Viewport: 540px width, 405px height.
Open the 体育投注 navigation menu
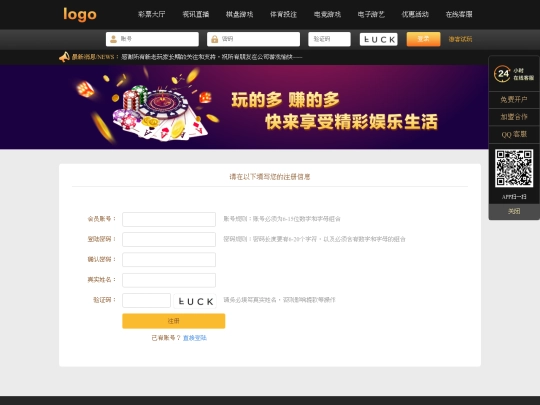click(283, 14)
